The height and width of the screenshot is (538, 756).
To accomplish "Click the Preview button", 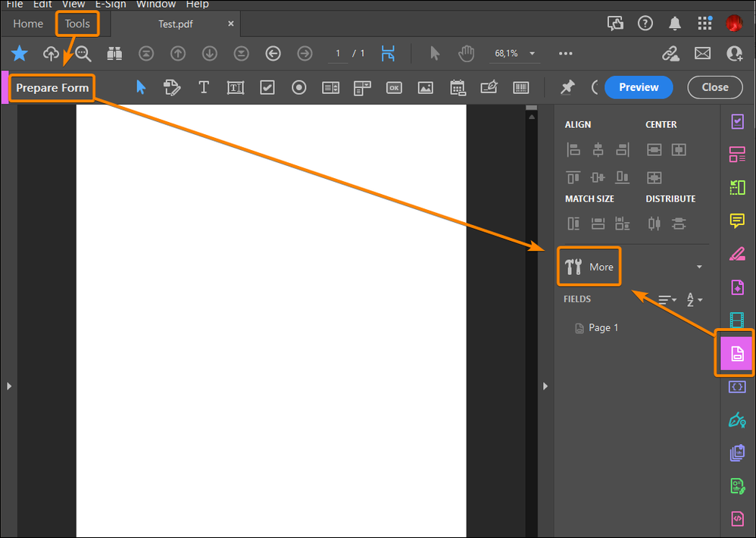I will 639,87.
